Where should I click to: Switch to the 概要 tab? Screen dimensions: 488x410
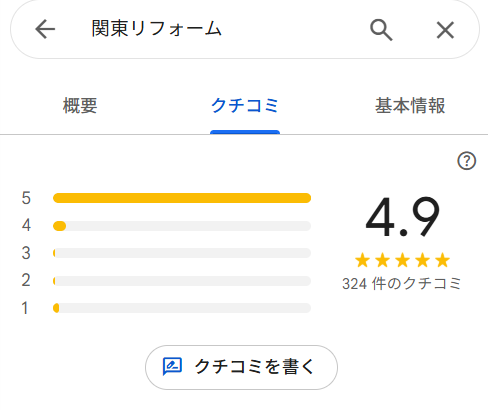[x=80, y=106]
